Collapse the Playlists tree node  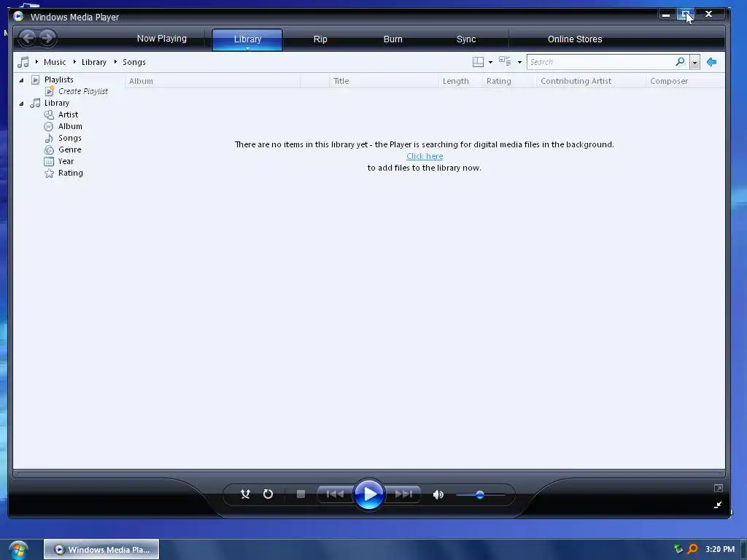tap(21, 80)
